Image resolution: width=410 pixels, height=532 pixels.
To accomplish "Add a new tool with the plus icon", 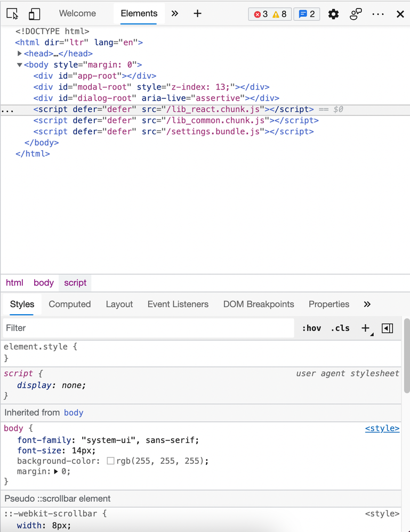I will pos(197,13).
